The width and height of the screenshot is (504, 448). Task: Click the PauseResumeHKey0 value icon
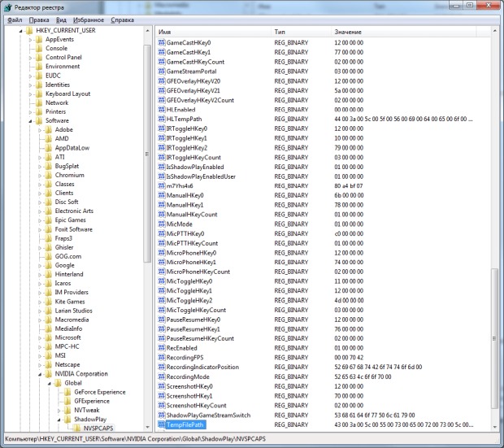(x=161, y=320)
